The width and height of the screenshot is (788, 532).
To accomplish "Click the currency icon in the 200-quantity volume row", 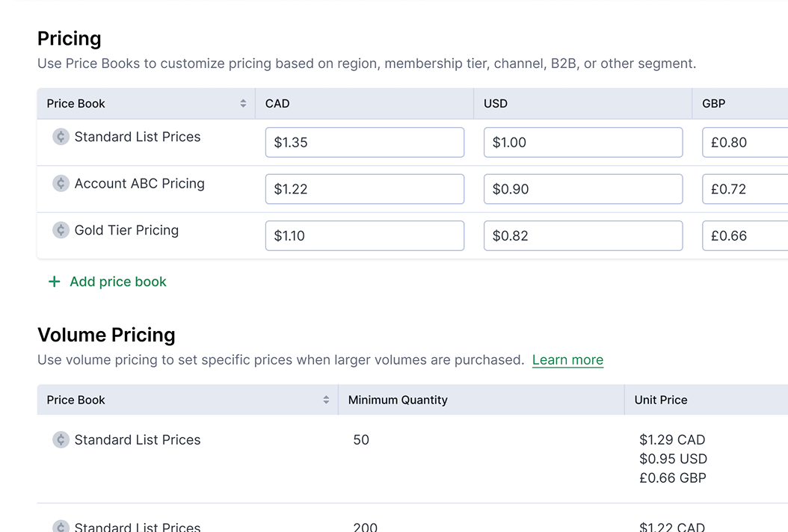I will (61, 526).
